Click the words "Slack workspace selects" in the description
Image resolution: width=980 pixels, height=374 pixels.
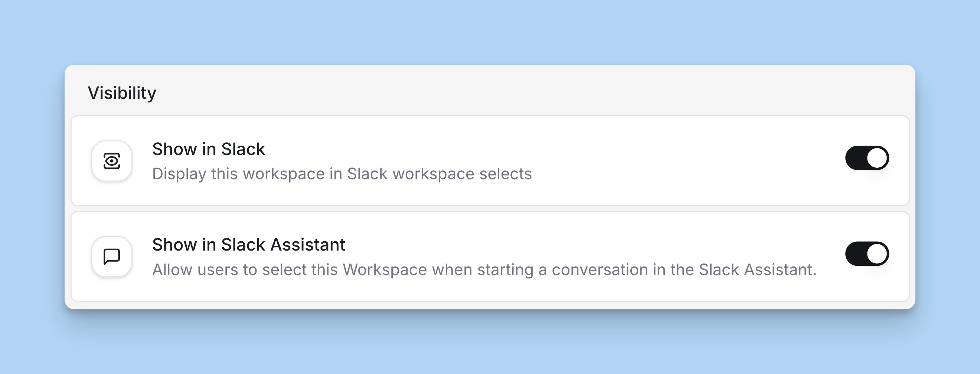(x=439, y=174)
